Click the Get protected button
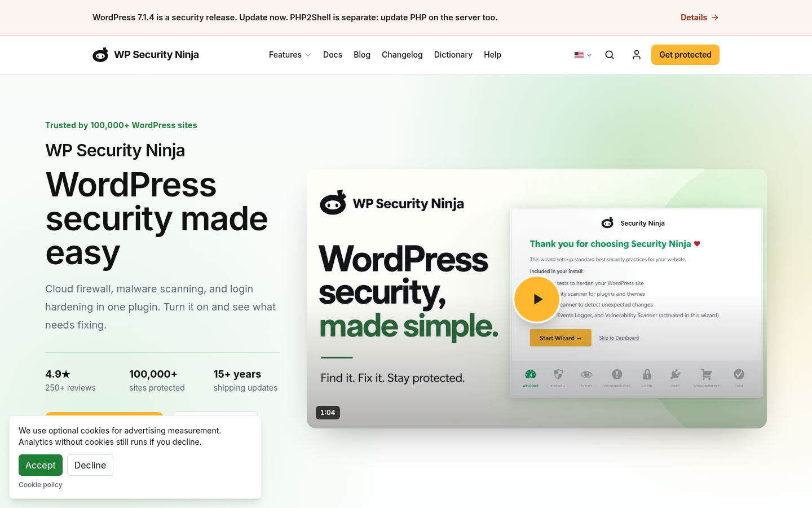 coord(685,55)
